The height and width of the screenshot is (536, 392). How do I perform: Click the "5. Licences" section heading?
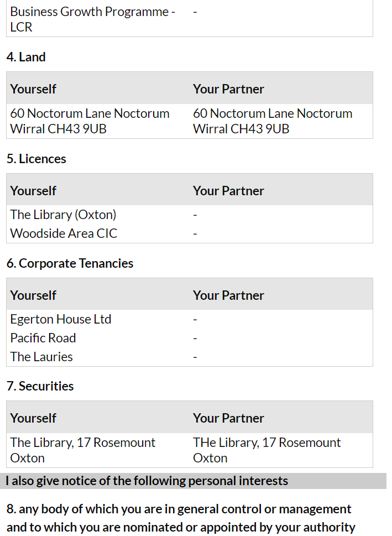click(x=36, y=159)
